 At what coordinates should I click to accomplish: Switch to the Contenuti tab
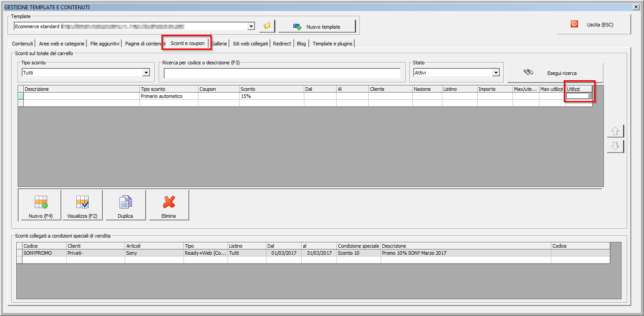[22, 44]
